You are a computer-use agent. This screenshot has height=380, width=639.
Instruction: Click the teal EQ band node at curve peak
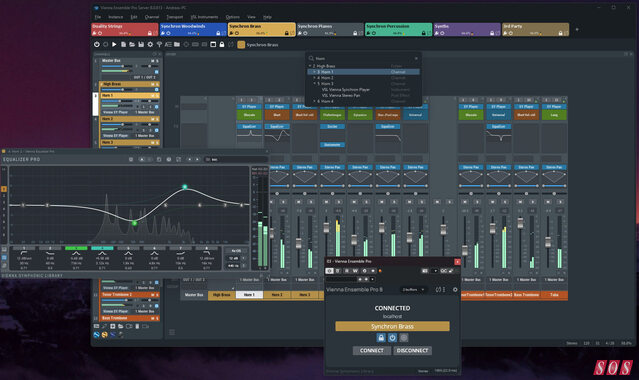coord(185,187)
